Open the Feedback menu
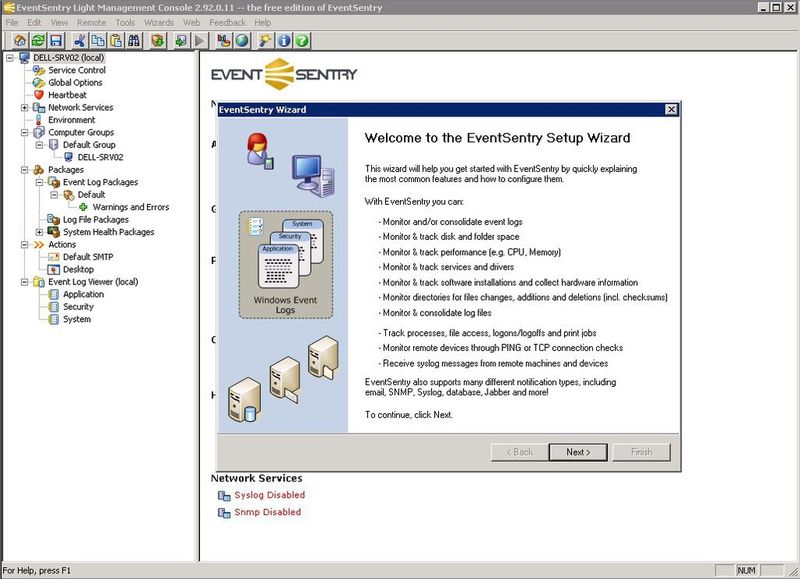Screen dimensions: 800x579 point(228,22)
